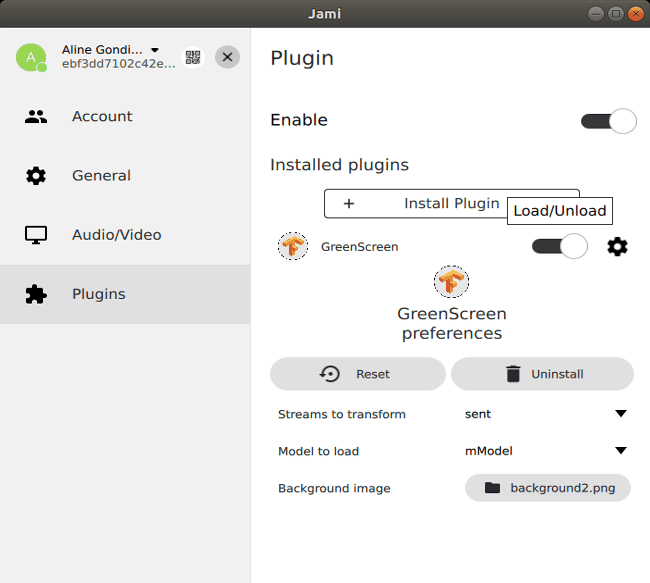Close settings with the X icon

[x=228, y=57]
